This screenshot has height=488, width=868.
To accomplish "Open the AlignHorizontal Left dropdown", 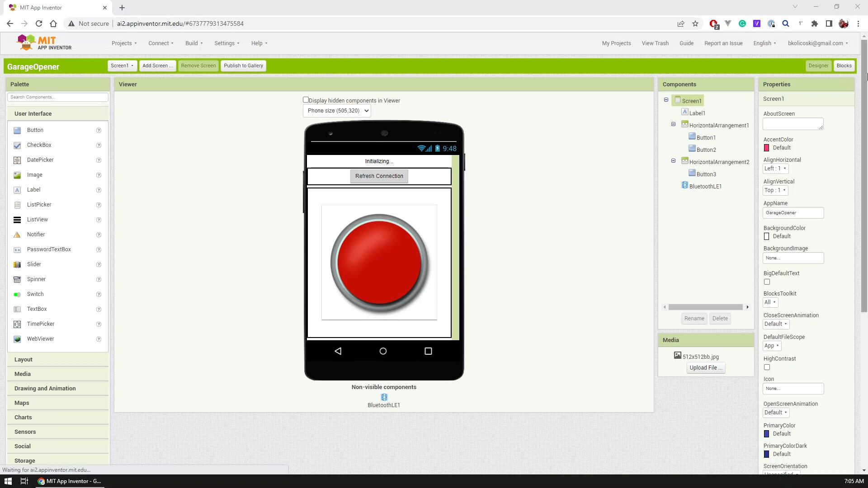I will pos(775,169).
